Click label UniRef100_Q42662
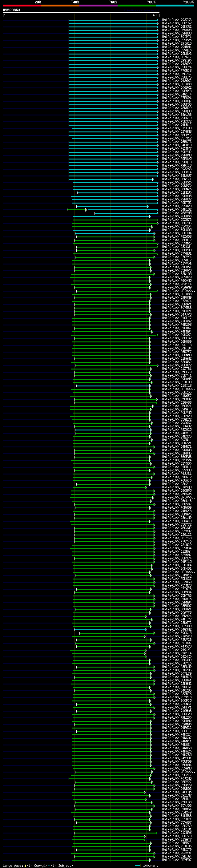Image resolution: width=197 pixels, height=868 pixels. (x=177, y=81)
